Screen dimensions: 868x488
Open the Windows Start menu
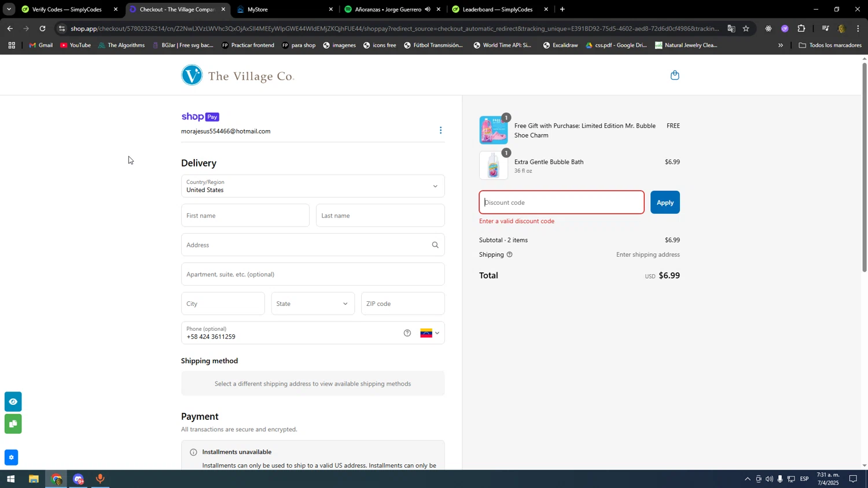[x=10, y=479]
